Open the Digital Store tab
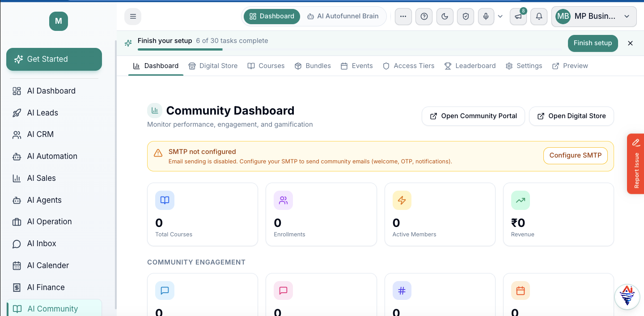Screen dimensions: 644x316 tap(213, 66)
